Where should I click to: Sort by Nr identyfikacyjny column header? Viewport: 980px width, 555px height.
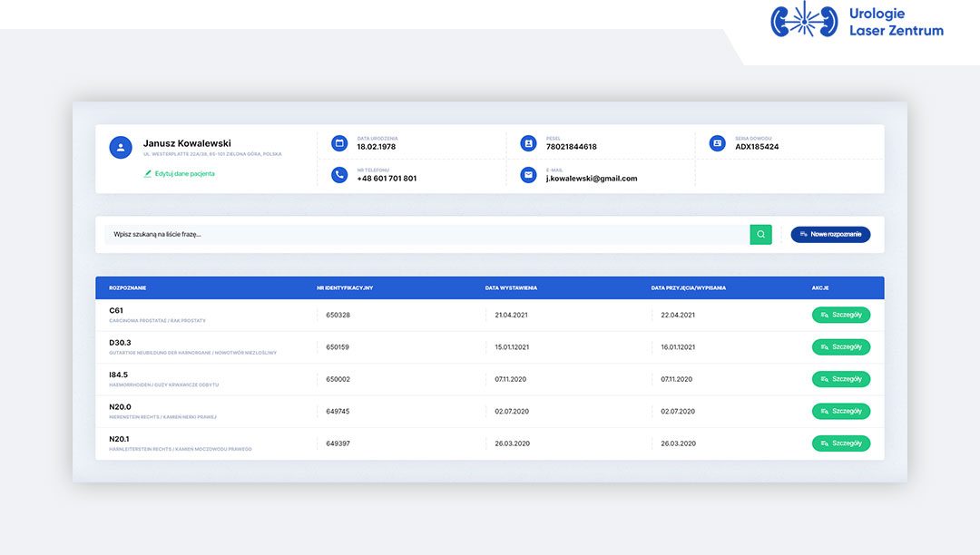click(x=345, y=288)
